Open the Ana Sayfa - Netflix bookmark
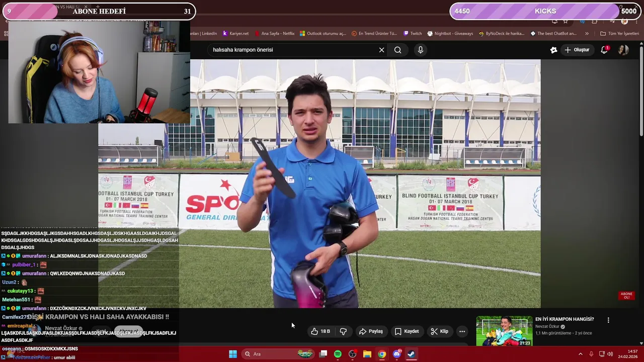 [274, 34]
